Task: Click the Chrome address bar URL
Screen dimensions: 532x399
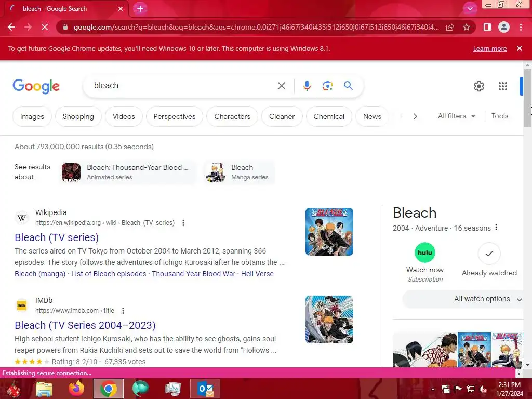Action: 256,27
